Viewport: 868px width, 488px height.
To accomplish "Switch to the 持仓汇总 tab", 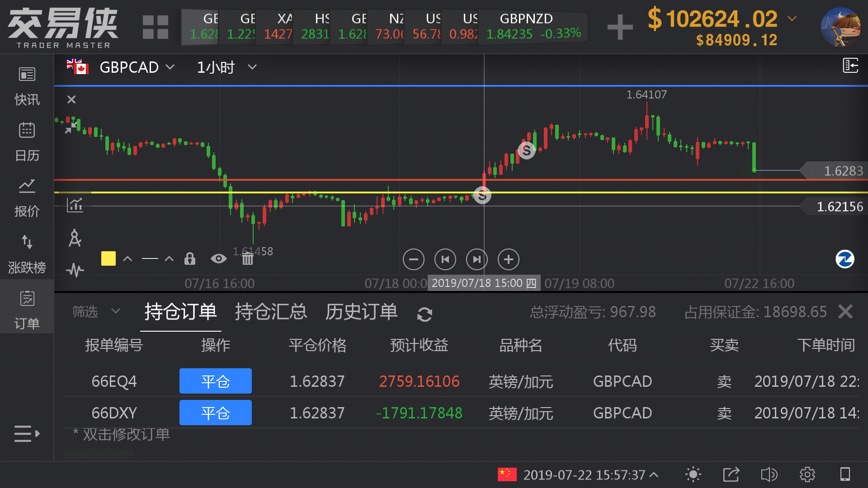I will click(271, 312).
